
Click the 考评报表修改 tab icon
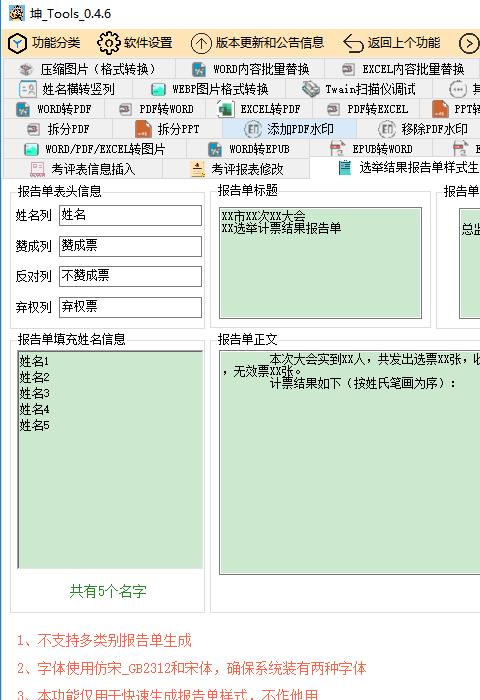(197, 169)
